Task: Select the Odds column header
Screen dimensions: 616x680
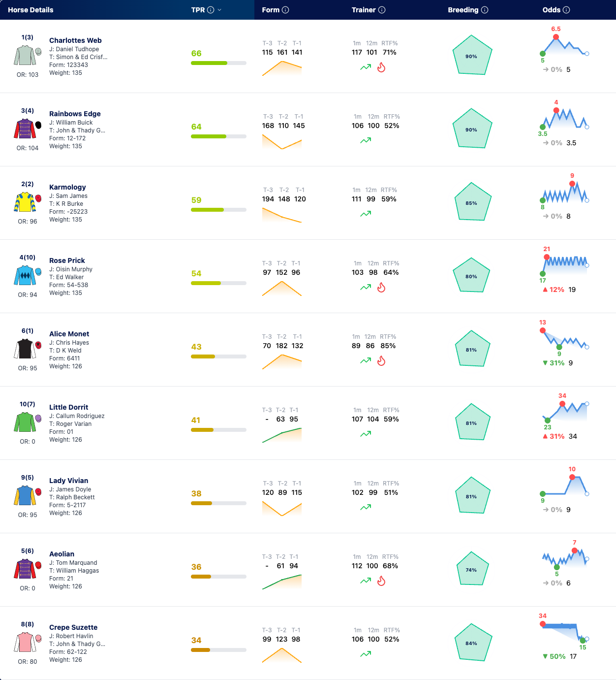Action: coord(551,10)
